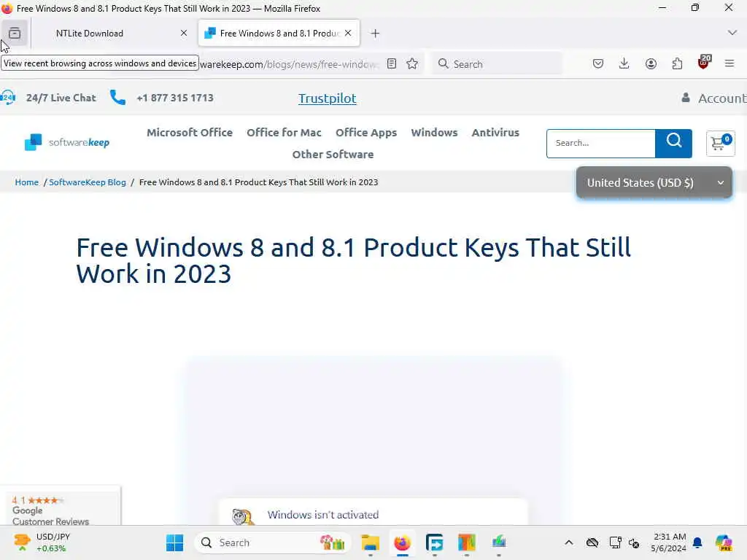Open Antivirus menu item
Viewport: 747px width, 560px height.
495,133
